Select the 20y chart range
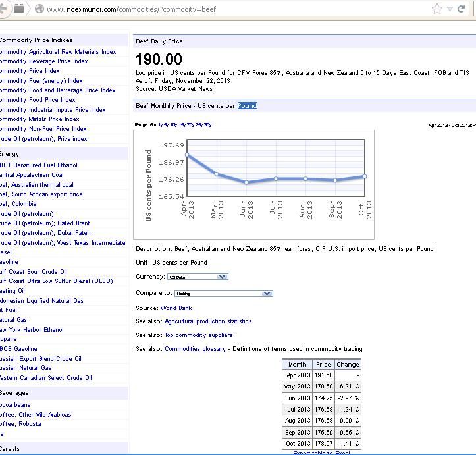 [x=191, y=124]
